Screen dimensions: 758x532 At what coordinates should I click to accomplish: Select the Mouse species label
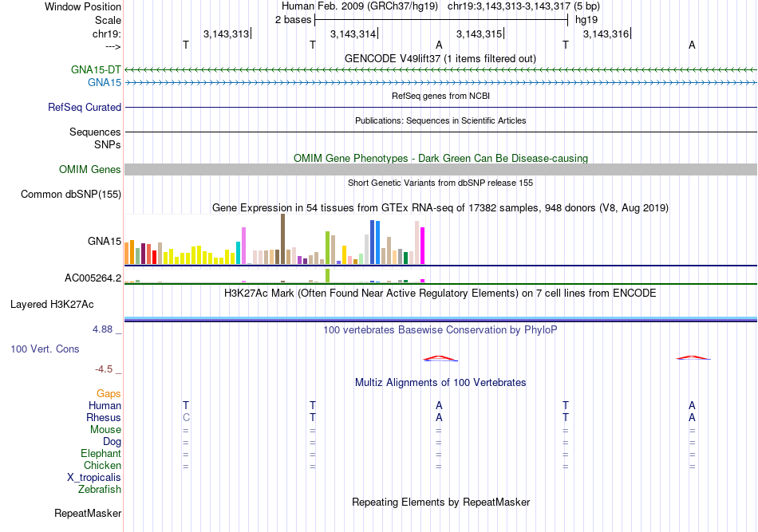pos(105,430)
